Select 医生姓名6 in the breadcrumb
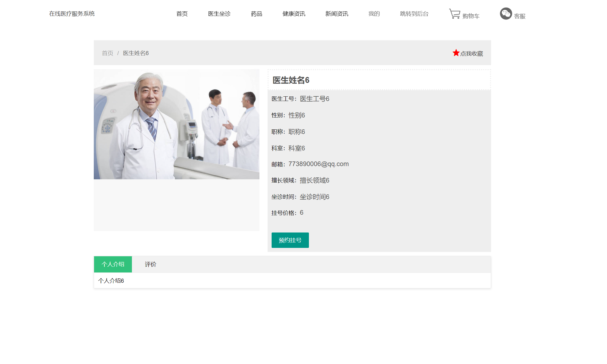The width and height of the screenshot is (607, 364). click(135, 53)
